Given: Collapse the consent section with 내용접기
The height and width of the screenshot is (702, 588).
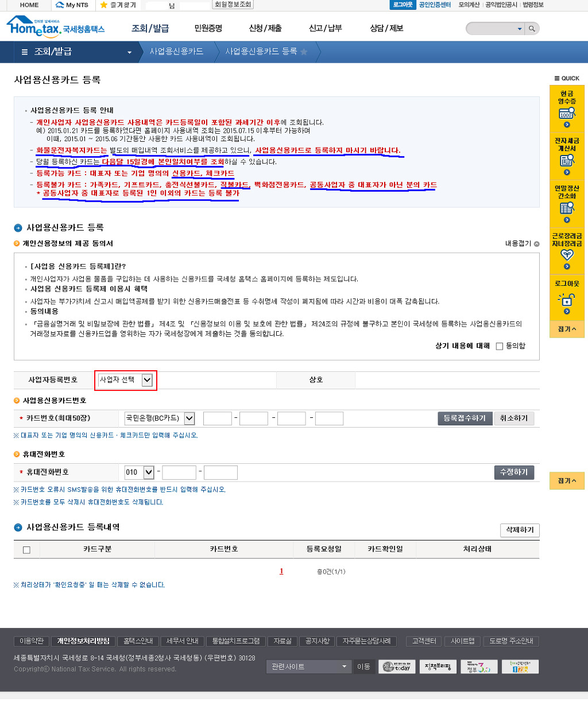Looking at the screenshot, I should (x=522, y=243).
